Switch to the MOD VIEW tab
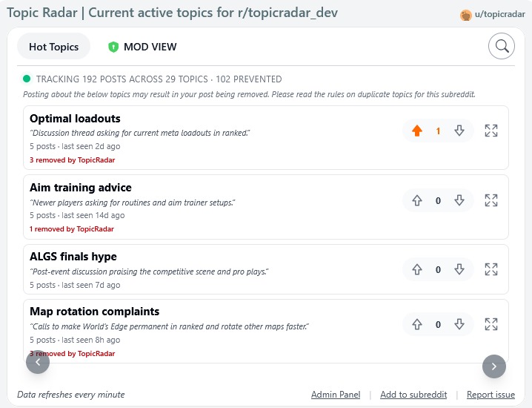532x408 pixels. [x=142, y=47]
